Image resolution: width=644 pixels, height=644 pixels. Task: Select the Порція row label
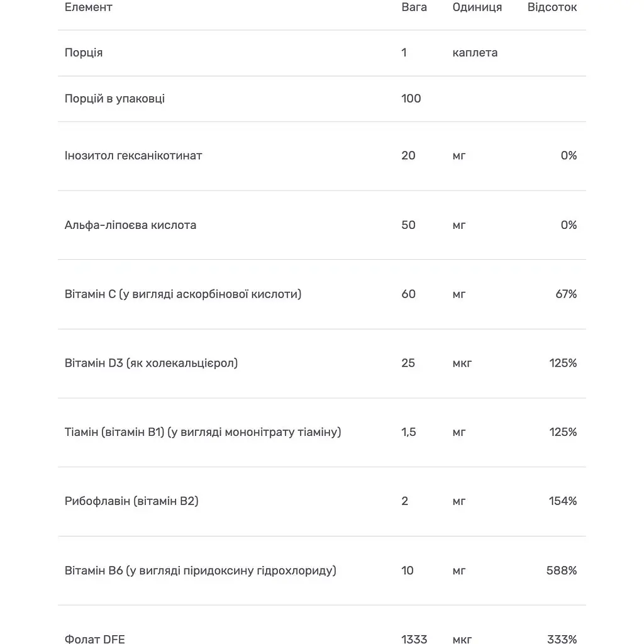pos(84,53)
